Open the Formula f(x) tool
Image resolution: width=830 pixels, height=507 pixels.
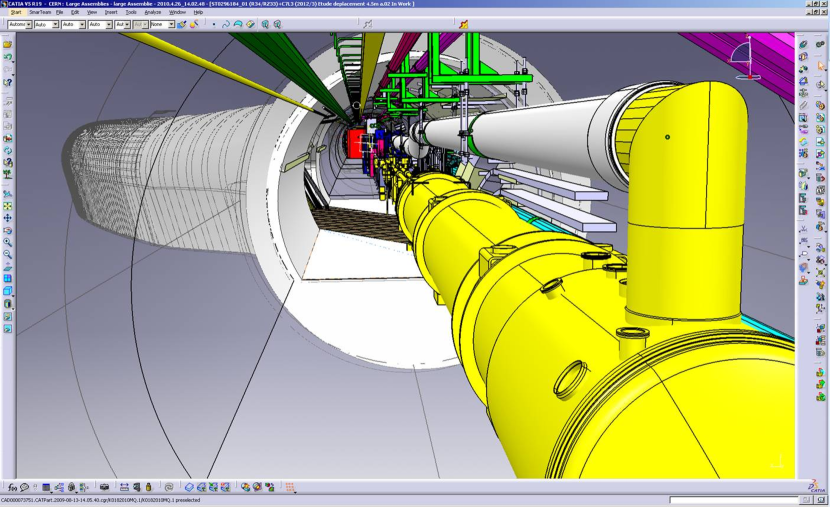(13, 487)
